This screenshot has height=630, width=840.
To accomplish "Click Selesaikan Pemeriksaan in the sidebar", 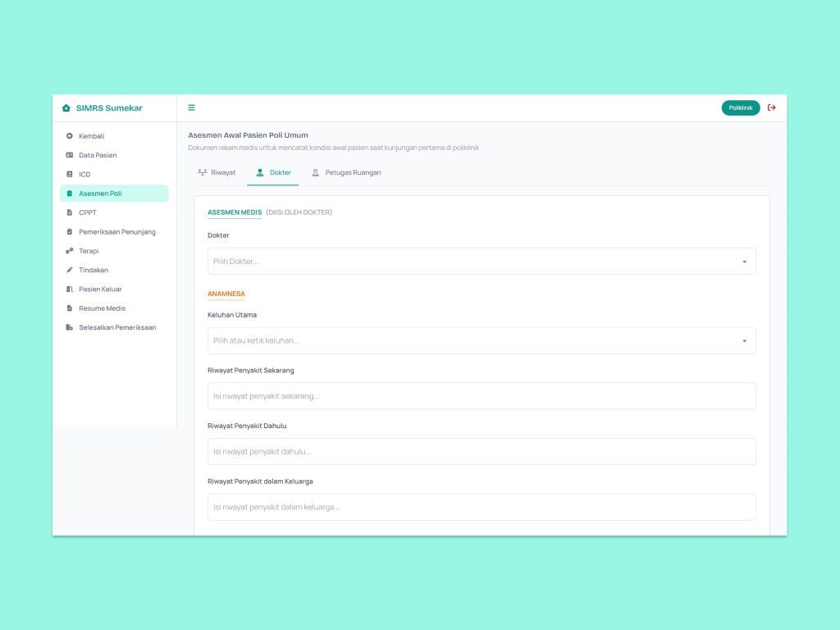I will coord(116,327).
